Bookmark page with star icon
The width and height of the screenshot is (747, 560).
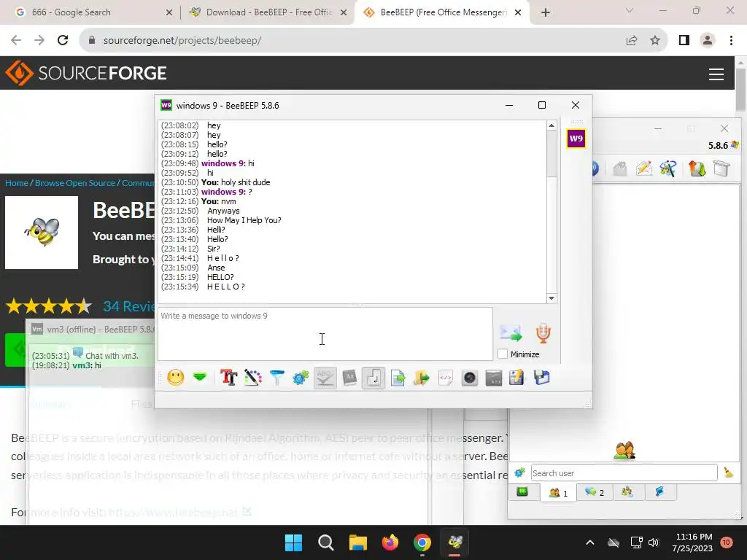pyautogui.click(x=655, y=41)
